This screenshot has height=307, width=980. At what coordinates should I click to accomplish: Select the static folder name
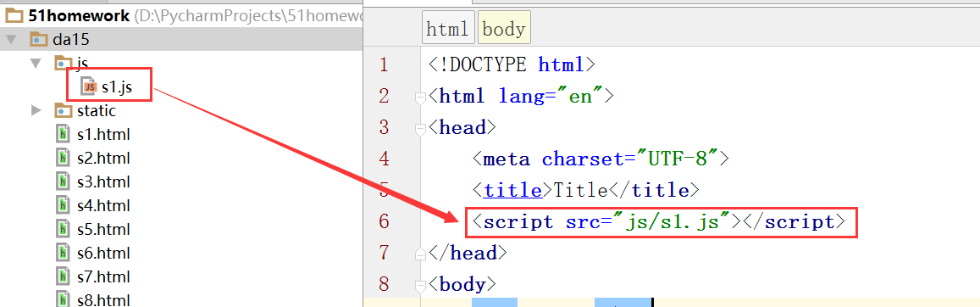(x=97, y=111)
